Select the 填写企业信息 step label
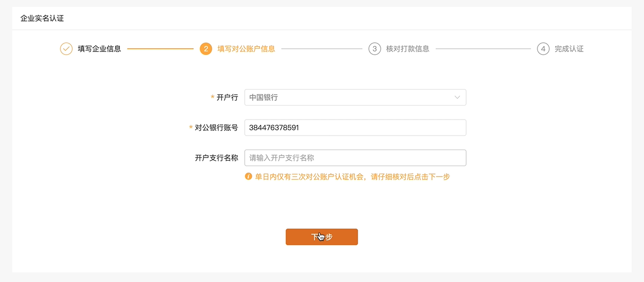Screen dimensions: 644x282 coord(100,49)
